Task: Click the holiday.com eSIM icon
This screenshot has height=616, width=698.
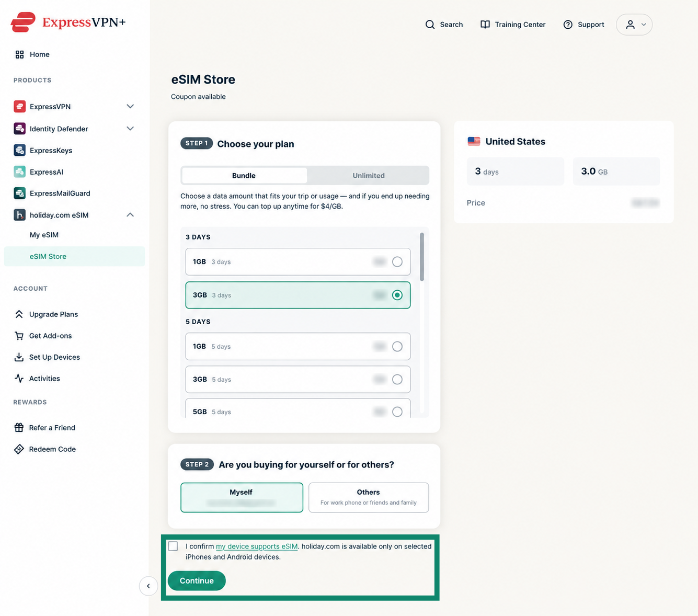Action: 20,215
